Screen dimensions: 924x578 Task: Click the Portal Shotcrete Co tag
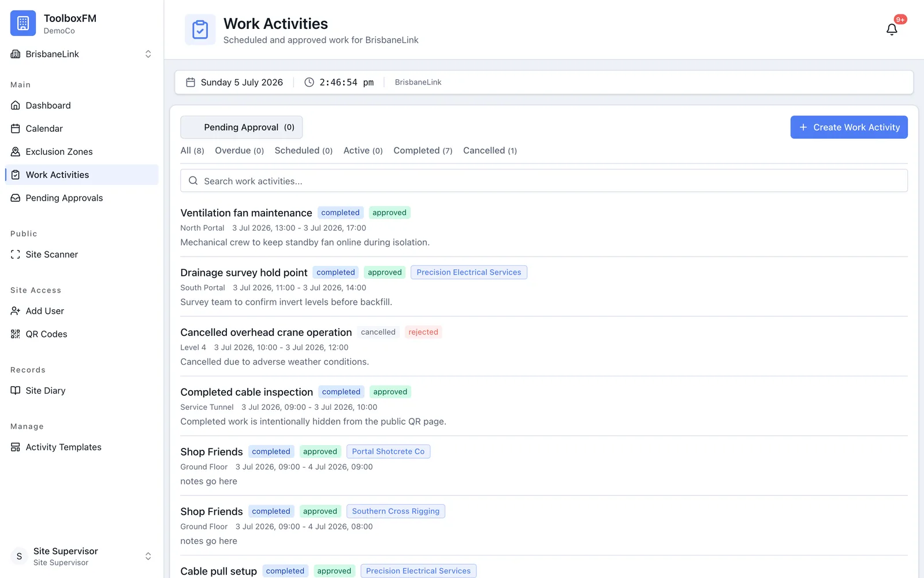[x=388, y=451]
